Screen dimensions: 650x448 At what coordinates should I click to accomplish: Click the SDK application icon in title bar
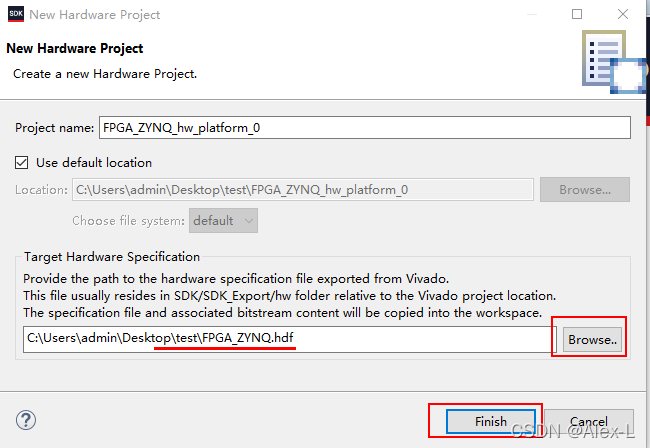pyautogui.click(x=16, y=14)
